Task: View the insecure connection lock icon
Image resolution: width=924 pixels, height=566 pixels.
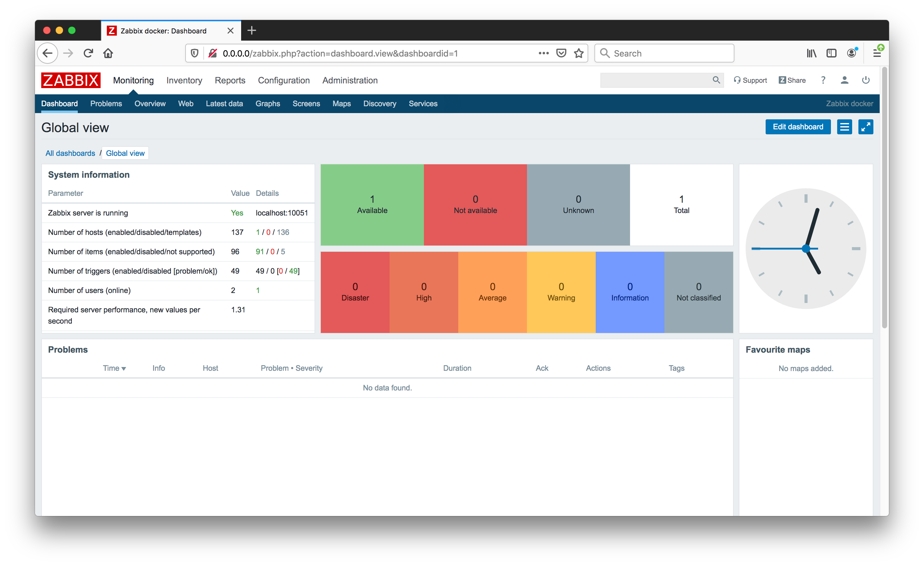Action: point(213,53)
